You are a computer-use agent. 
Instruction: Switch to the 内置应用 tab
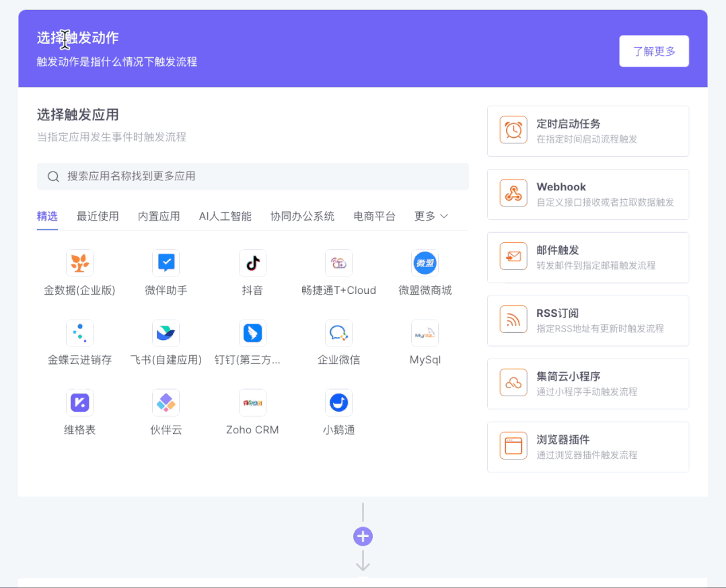point(159,216)
